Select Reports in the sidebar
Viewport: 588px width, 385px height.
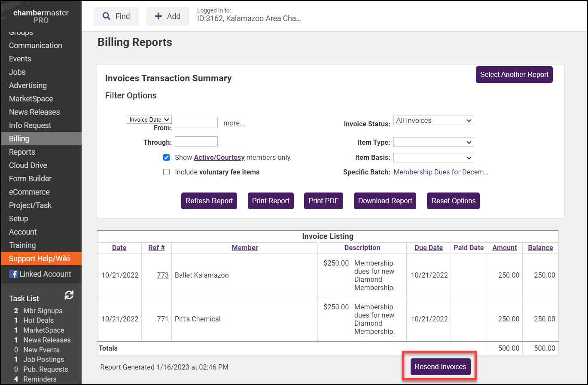pos(21,152)
